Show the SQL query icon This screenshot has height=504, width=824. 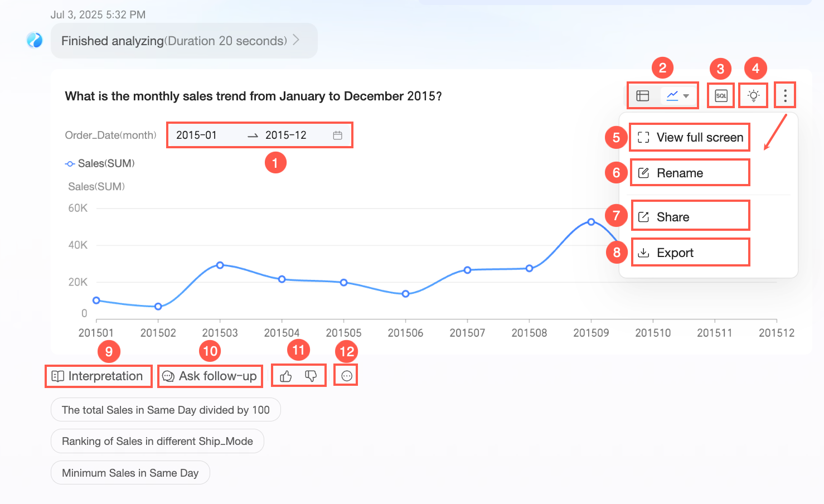point(721,96)
